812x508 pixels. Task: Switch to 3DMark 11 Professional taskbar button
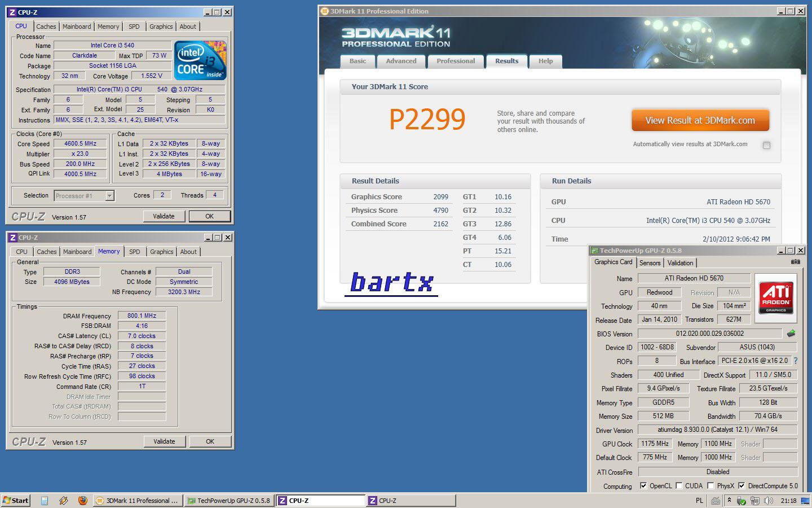(x=137, y=500)
